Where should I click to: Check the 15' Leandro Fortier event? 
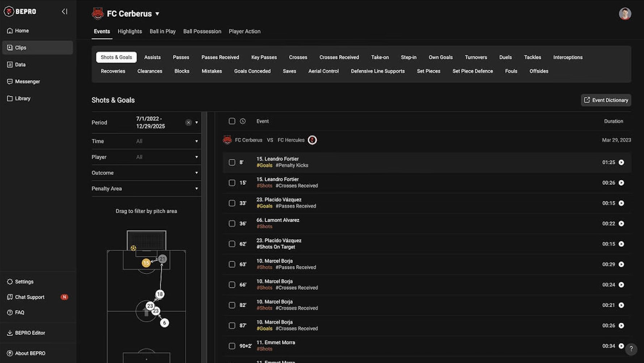[x=232, y=183]
